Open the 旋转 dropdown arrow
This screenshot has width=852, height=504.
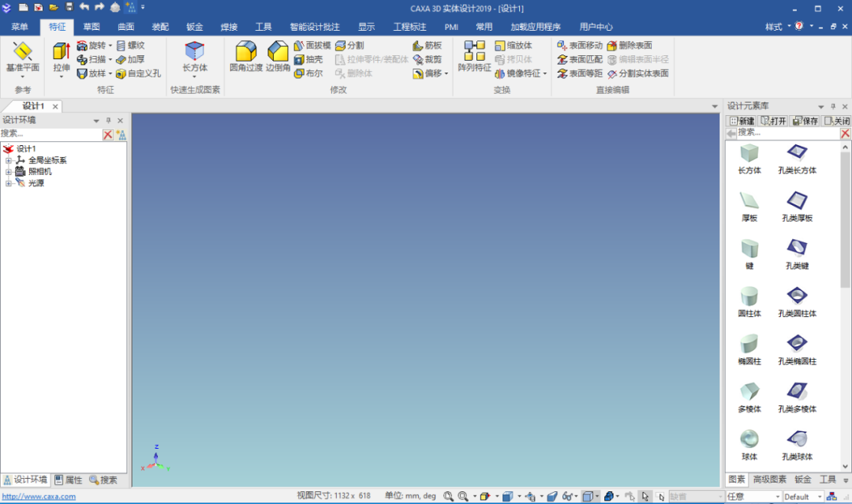pos(110,45)
